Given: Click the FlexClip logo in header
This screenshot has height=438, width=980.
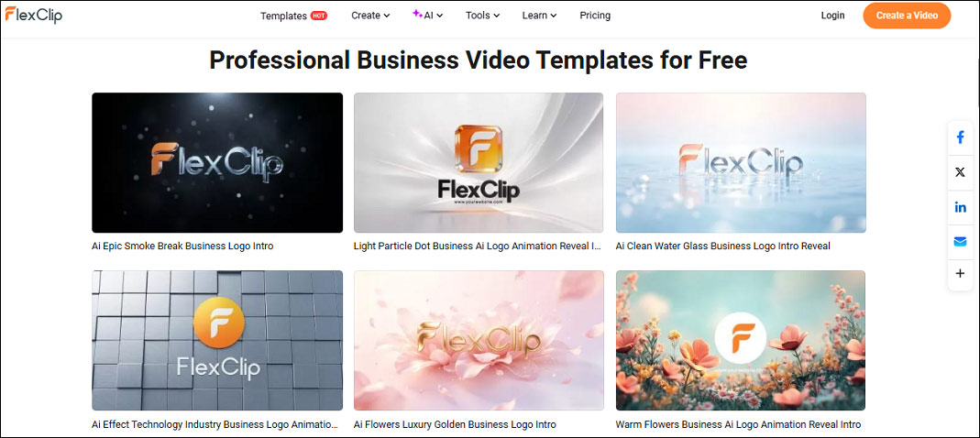Looking at the screenshot, I should pyautogui.click(x=33, y=15).
